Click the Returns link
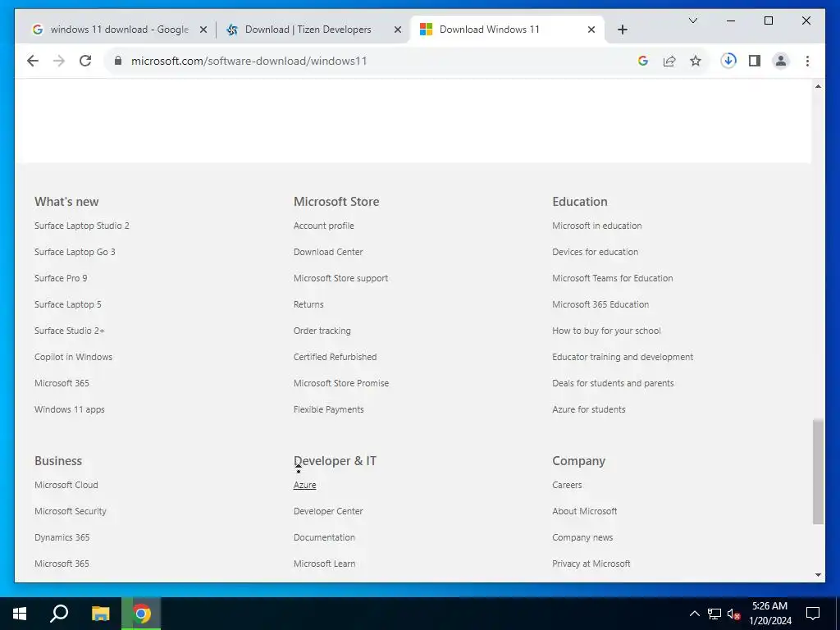 pos(308,304)
